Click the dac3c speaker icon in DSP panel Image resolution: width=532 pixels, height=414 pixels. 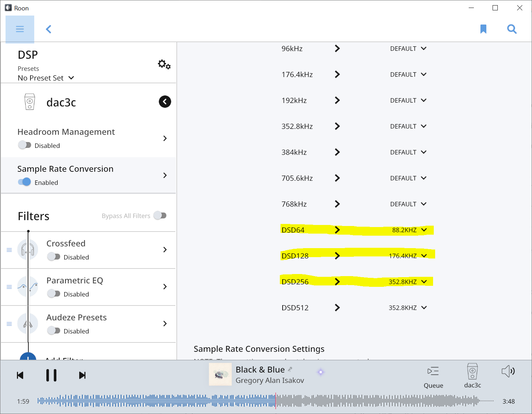pos(30,102)
